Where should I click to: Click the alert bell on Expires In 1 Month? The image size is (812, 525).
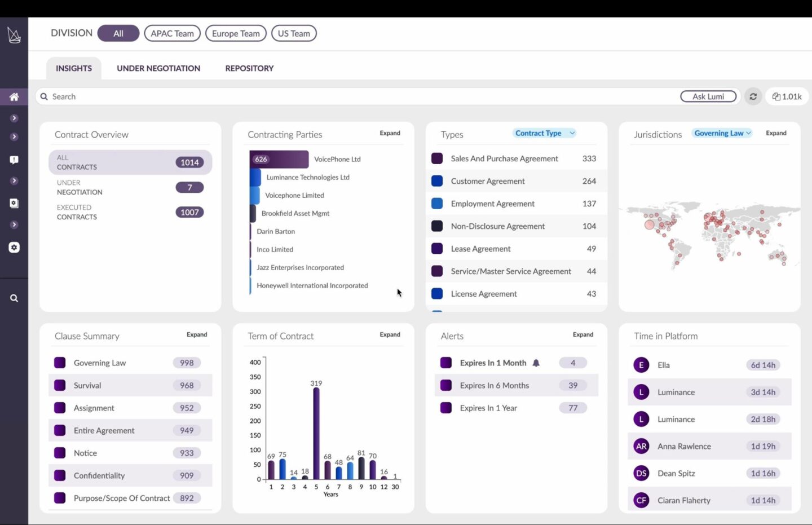(x=536, y=363)
